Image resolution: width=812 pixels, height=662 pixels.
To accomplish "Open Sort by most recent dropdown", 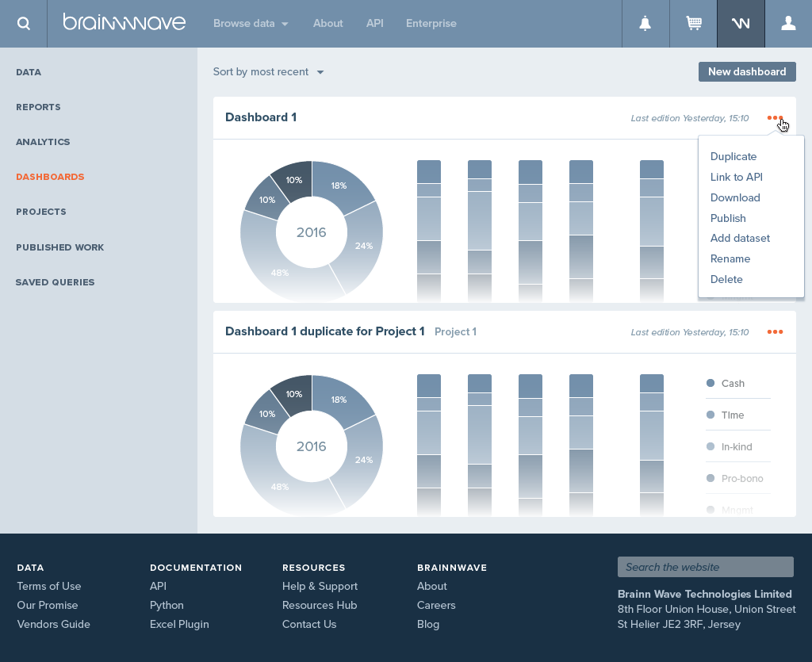I will click(x=268, y=72).
